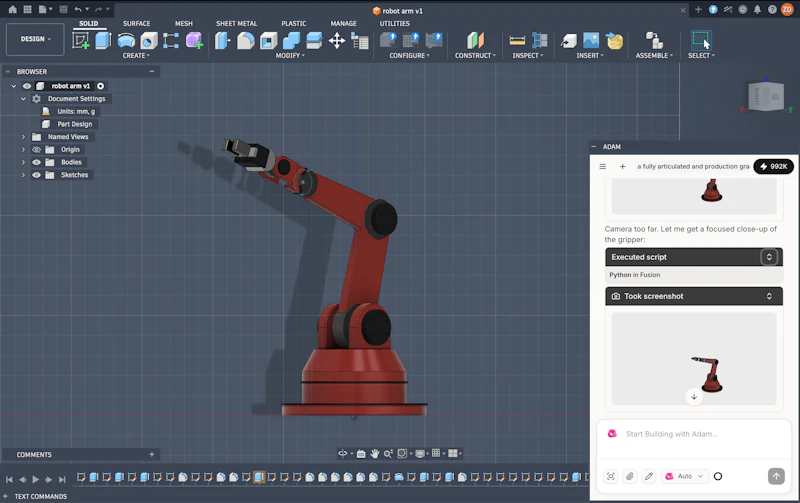The height and width of the screenshot is (503, 800).
Task: Switch to the SHEET METAL tab
Action: click(236, 23)
